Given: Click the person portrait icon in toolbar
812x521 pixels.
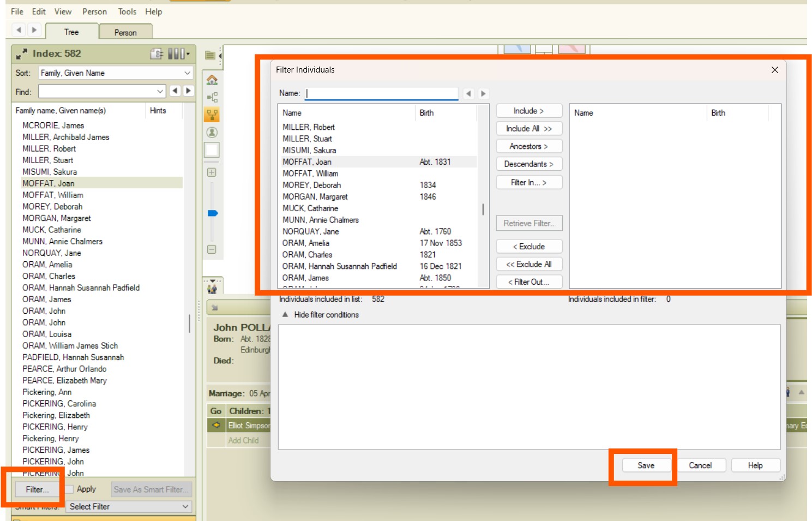Looking at the screenshot, I should (212, 133).
